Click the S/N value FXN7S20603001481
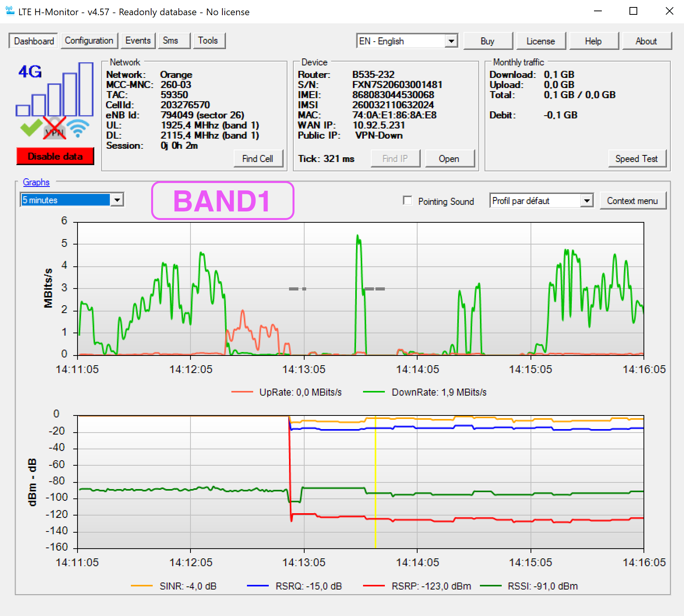Image resolution: width=684 pixels, height=616 pixels. point(397,84)
